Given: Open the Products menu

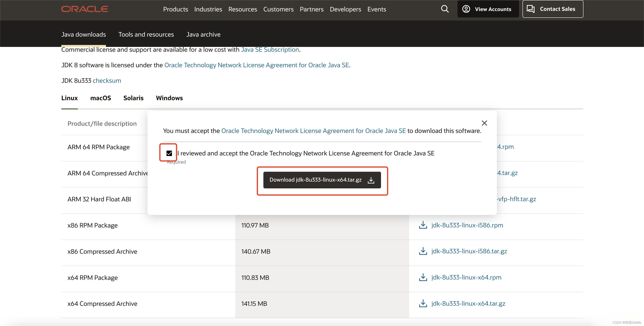Looking at the screenshot, I should pos(175,9).
